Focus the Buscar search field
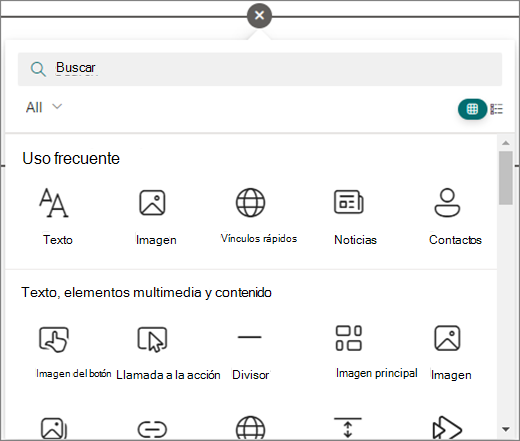This screenshot has height=441, width=520. 260,69
